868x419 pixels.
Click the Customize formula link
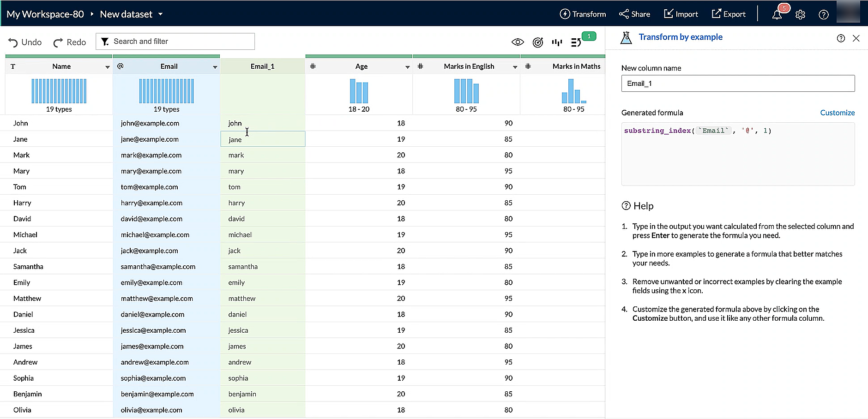(x=837, y=113)
